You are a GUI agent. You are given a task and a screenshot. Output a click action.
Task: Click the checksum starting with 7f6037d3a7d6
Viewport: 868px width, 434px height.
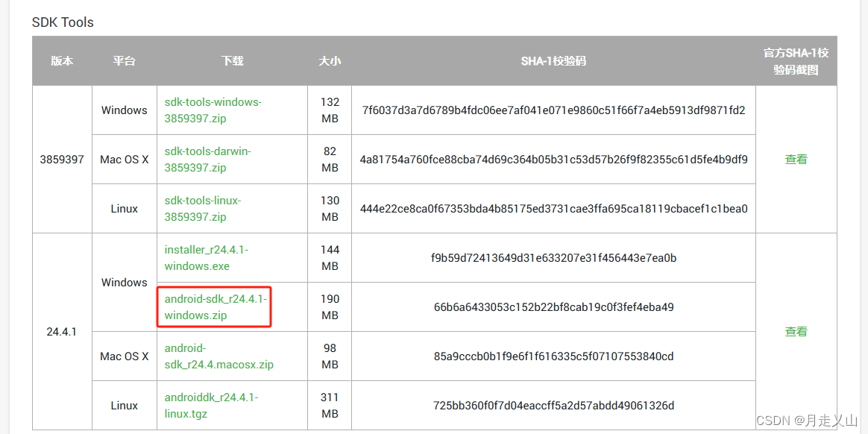[553, 110]
